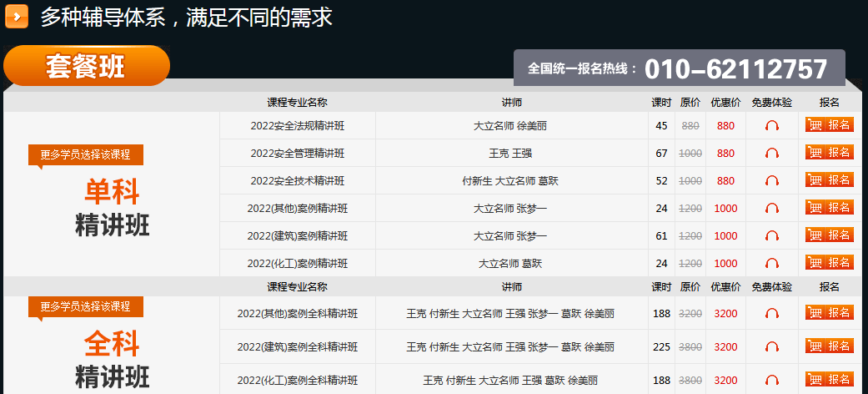Open free trial headphone for 2022(化工)案例全科精讲班

coord(771,380)
